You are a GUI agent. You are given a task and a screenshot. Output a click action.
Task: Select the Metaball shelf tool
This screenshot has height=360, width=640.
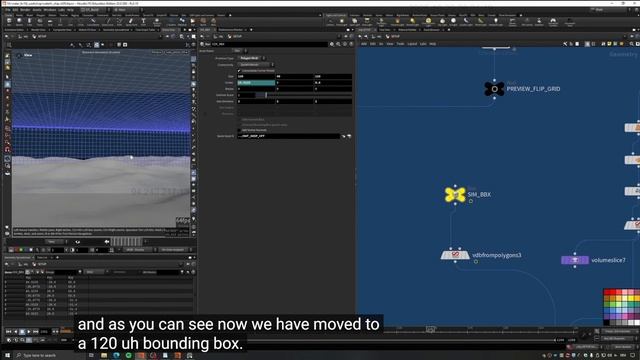[x=182, y=22]
